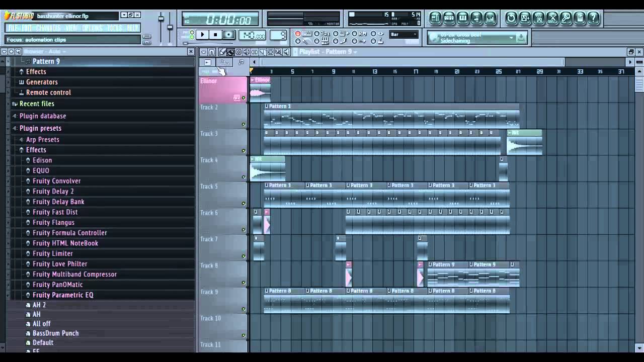Start playback with the Play button
Viewport: 644px width, 362px height.
tap(202, 35)
